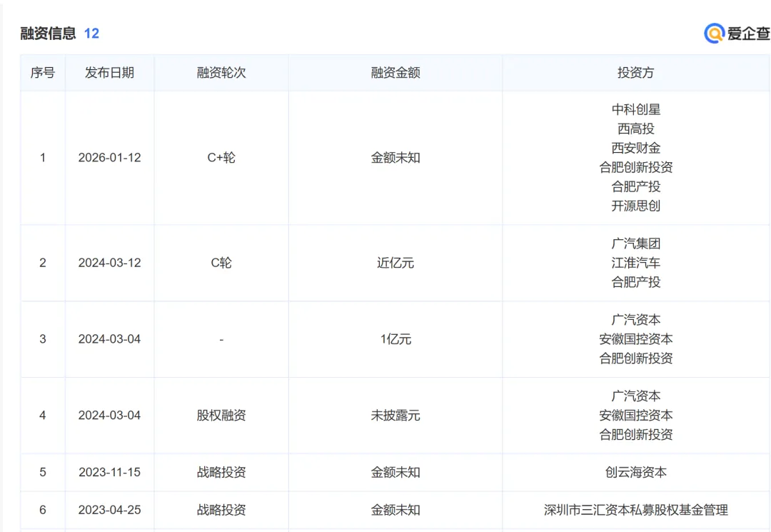
Task: Open investor 开源思创
Action: [x=636, y=206]
